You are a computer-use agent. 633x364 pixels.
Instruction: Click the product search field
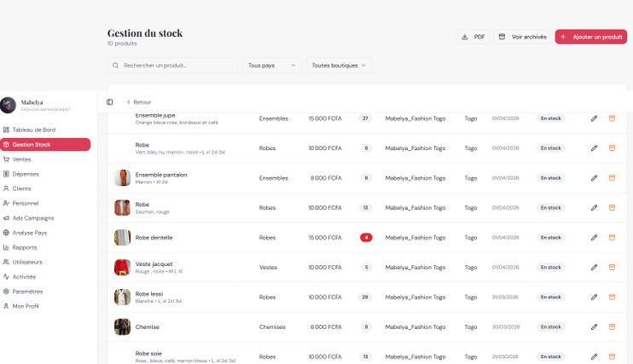pos(173,65)
